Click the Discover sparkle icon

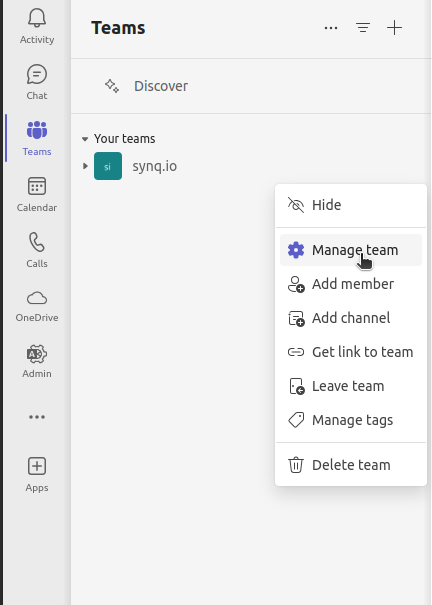112,86
